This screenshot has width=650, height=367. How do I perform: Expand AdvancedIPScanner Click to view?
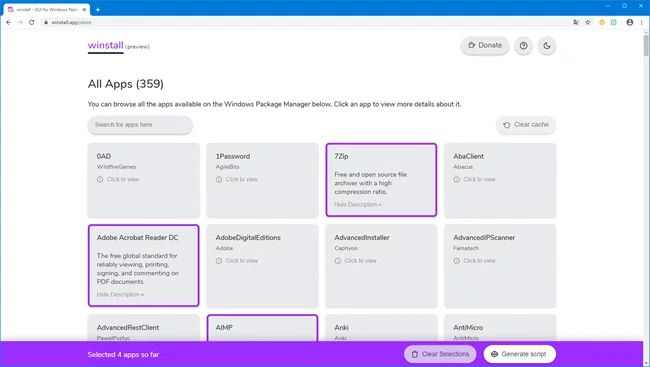pyautogui.click(x=474, y=261)
